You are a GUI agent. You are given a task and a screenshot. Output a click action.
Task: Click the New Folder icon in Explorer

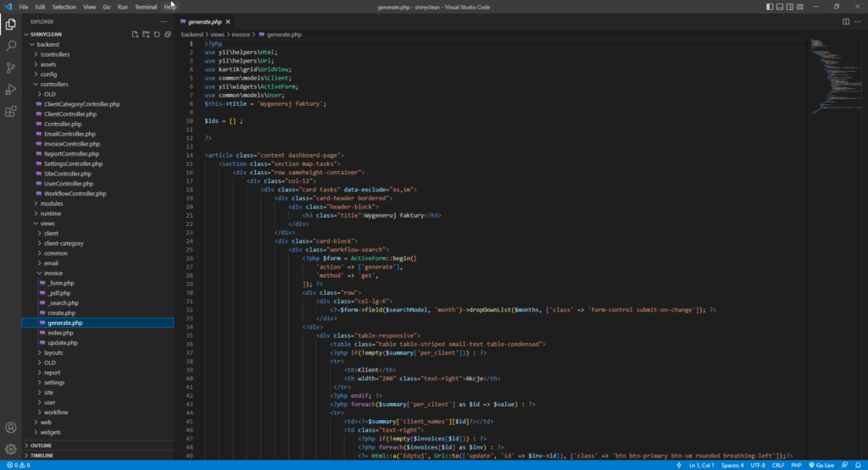[146, 34]
